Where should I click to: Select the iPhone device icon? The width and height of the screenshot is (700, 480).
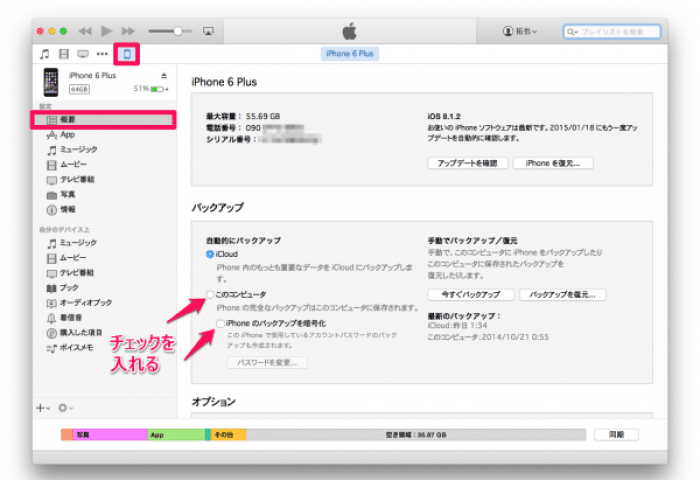tap(127, 54)
